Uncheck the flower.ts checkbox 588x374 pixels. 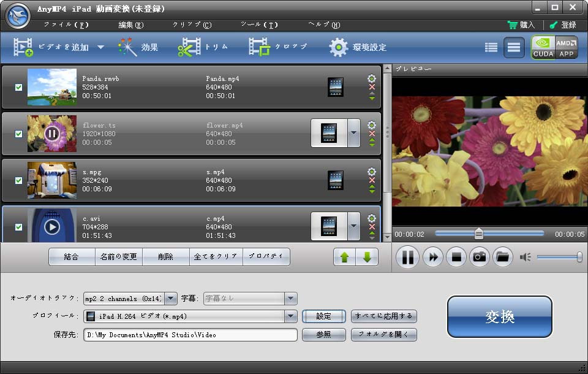[x=18, y=134]
